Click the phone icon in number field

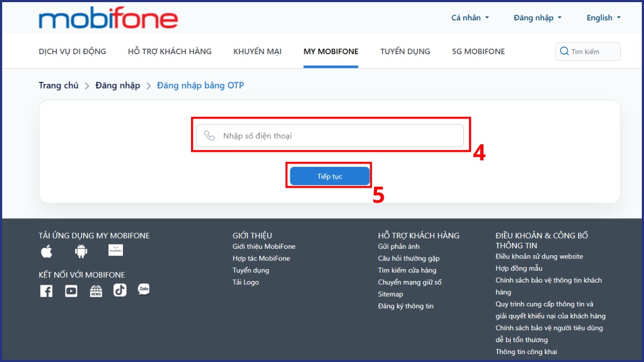click(210, 136)
